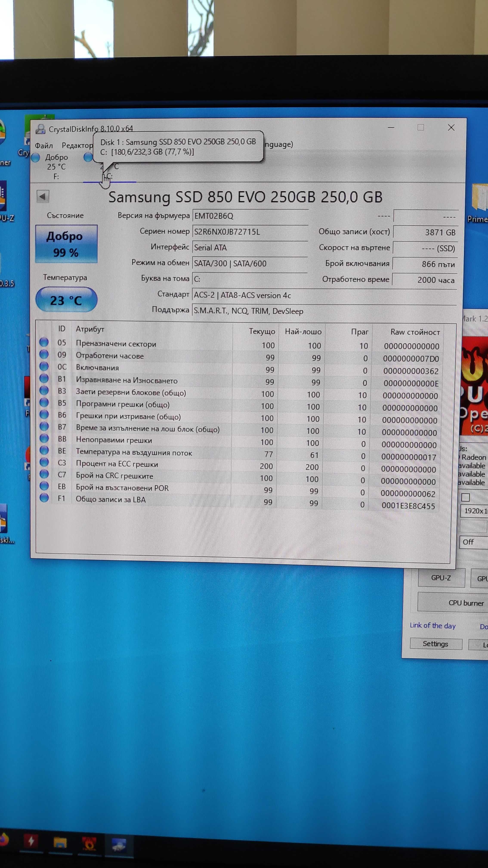Screen dimensions: 488x868
Task: Open the 1920x resolution dropdown in FurMark
Action: click(474, 511)
